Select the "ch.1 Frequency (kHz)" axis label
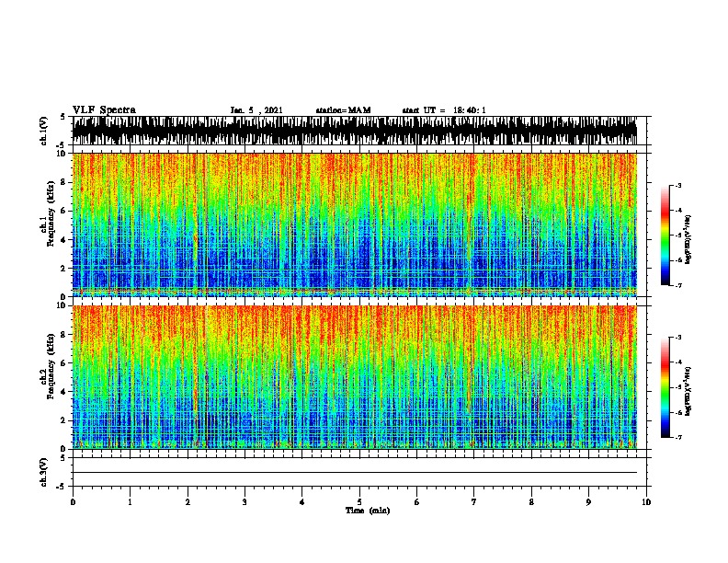The image size is (728, 563). pyautogui.click(x=48, y=214)
